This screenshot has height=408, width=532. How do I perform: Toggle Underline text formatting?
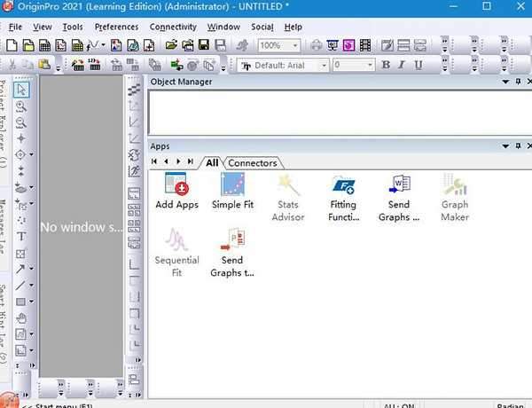[418, 65]
